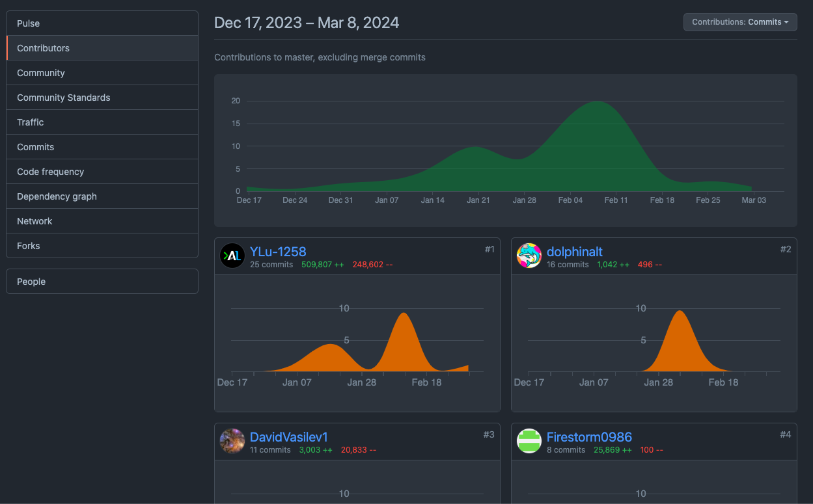The height and width of the screenshot is (504, 813).
Task: Click the 20,833 -- deletions count
Action: tap(358, 450)
